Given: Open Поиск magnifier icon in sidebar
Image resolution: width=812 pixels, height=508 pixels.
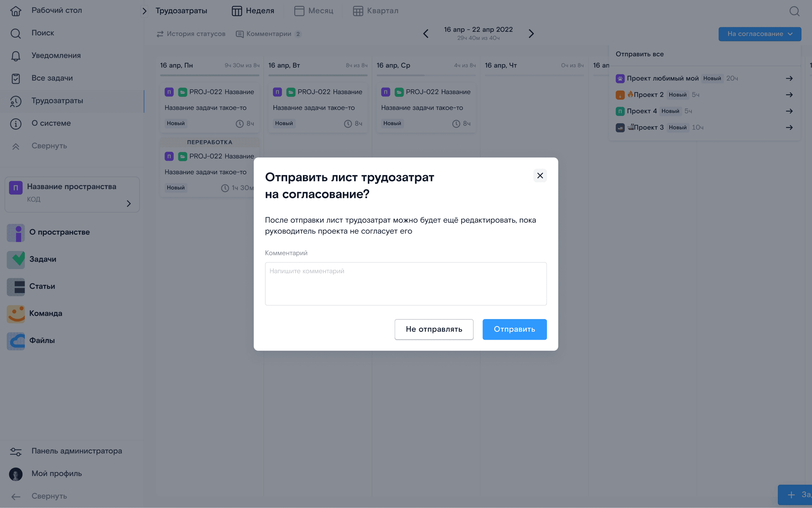Looking at the screenshot, I should click(15, 33).
